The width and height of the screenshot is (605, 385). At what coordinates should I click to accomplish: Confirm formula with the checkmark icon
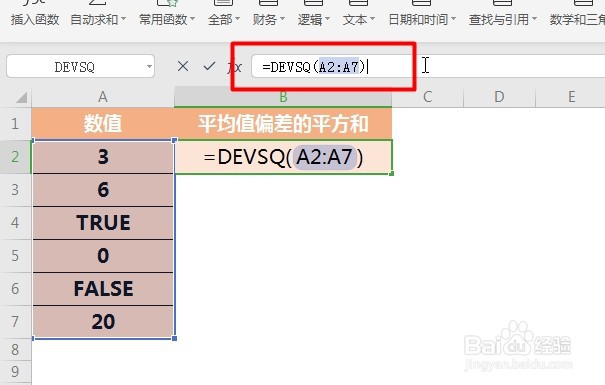[209, 66]
